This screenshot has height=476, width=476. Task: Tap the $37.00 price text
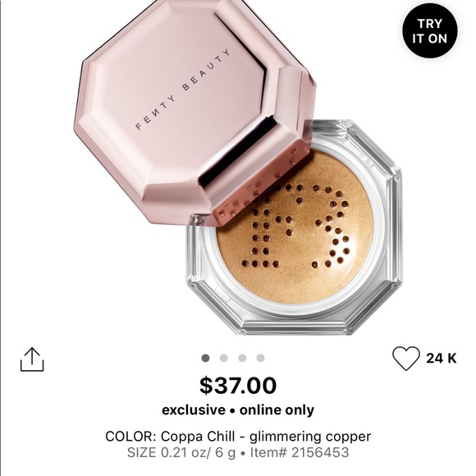[x=238, y=386]
